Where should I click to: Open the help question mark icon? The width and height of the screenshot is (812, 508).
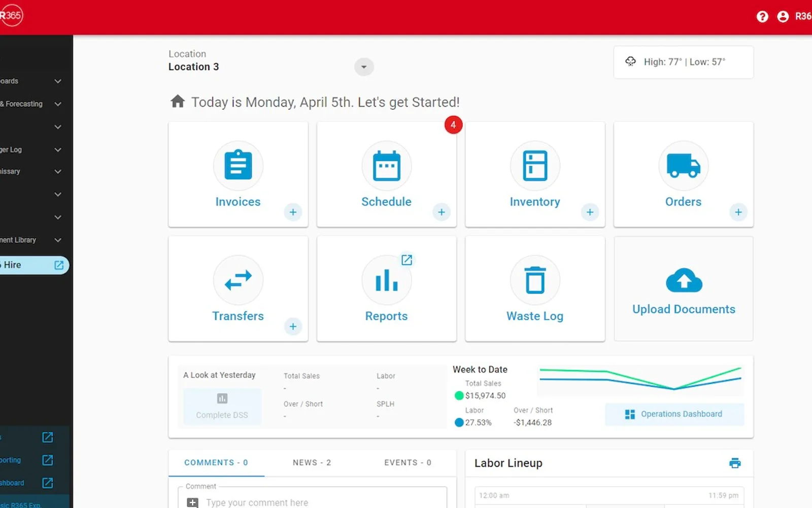(762, 17)
